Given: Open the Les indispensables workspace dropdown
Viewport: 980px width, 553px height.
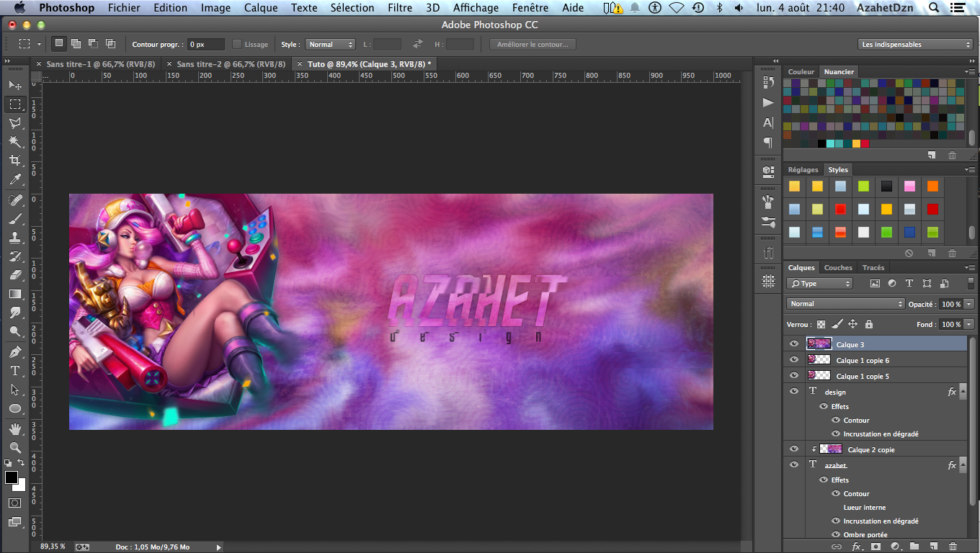Looking at the screenshot, I should click(915, 45).
